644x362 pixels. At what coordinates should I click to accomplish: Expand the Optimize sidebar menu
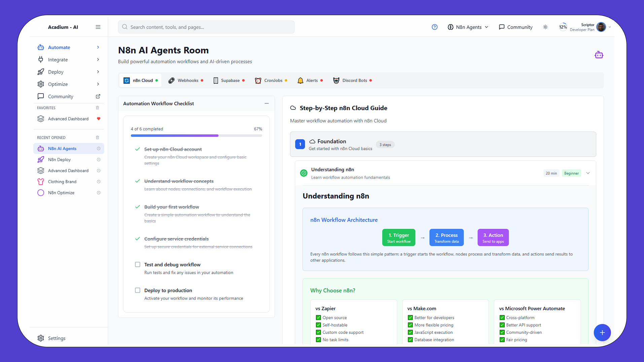pyautogui.click(x=69, y=84)
